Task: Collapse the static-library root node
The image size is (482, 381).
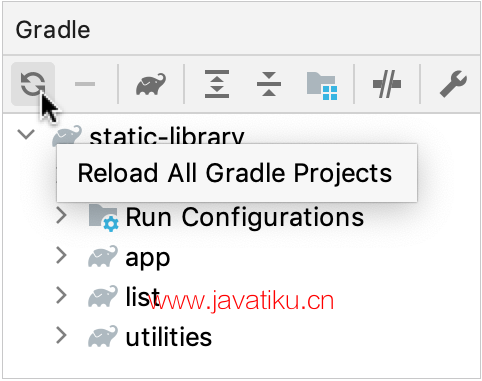Action: tap(26, 134)
